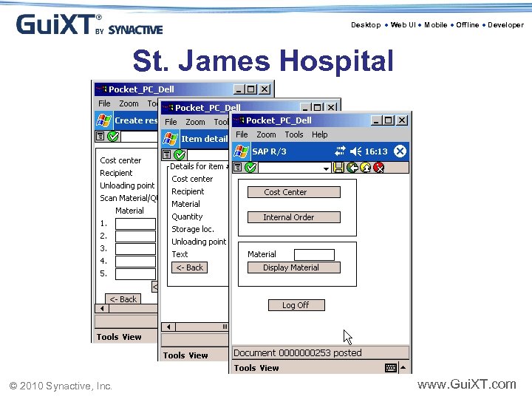Click the www.GuiXT.com link
This screenshot has width=532, height=399.
pos(466,384)
